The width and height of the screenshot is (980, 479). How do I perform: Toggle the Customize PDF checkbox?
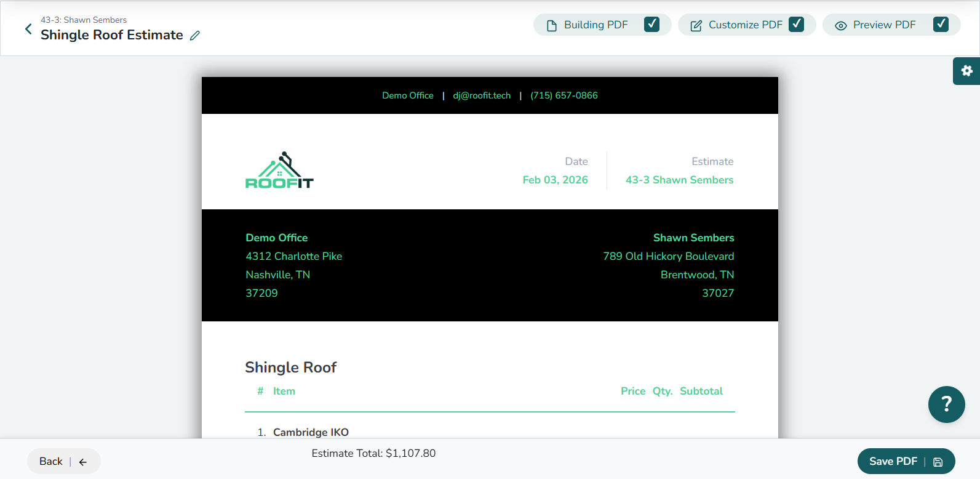point(796,24)
